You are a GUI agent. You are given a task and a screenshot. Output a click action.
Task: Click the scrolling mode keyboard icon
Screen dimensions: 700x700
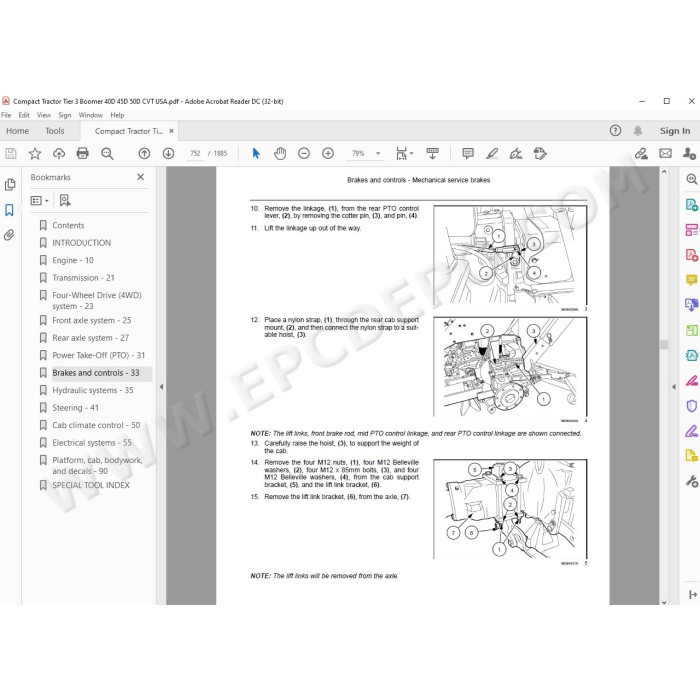coord(432,154)
